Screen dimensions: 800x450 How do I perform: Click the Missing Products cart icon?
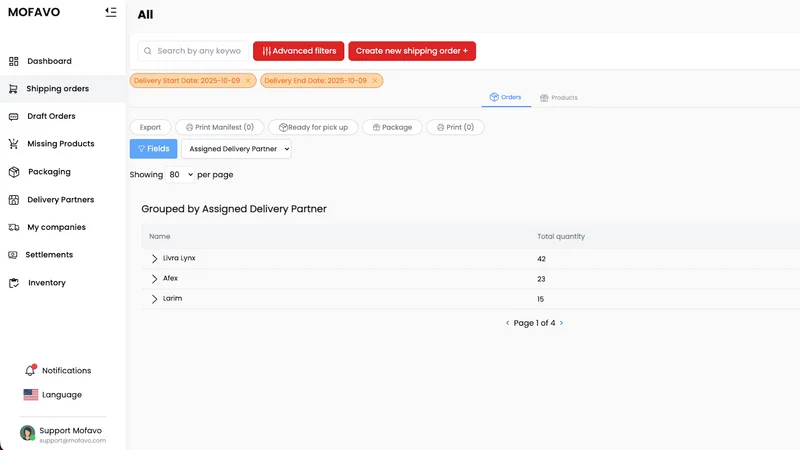point(14,144)
